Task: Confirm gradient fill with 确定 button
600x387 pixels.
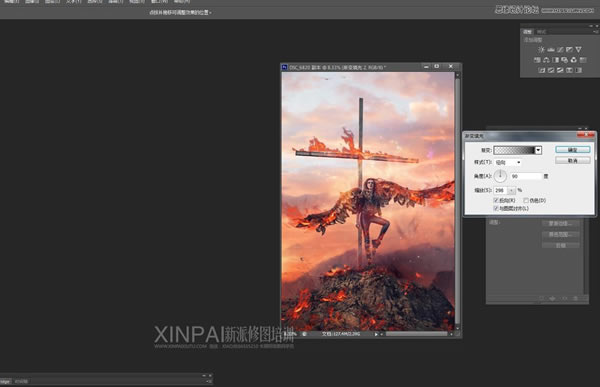Action: 573,150
